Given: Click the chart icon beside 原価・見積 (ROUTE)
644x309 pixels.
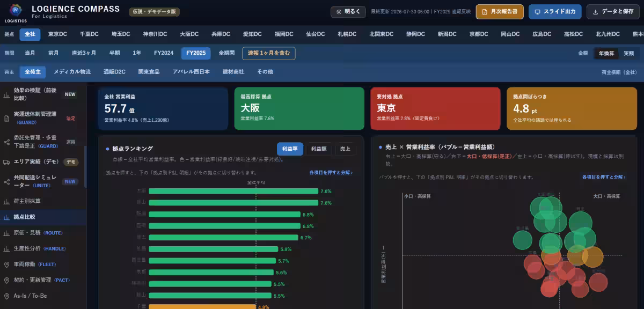Looking at the screenshot, I should (6, 233).
